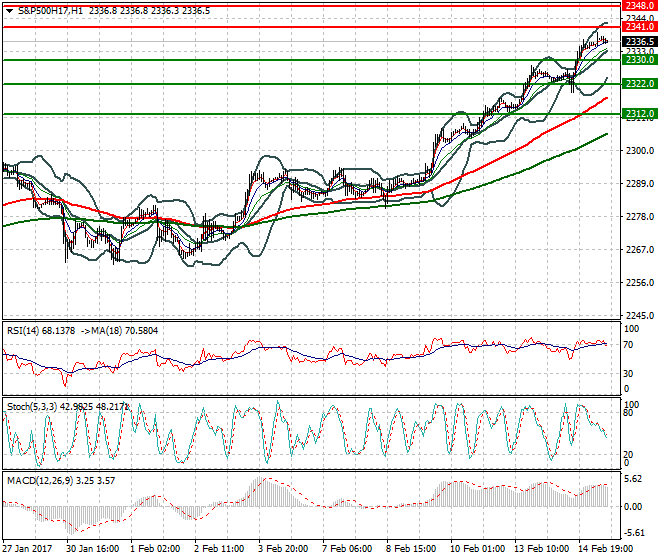Click the Stochastic 20 level axis label
The height and width of the screenshot is (560, 660).
point(628,455)
